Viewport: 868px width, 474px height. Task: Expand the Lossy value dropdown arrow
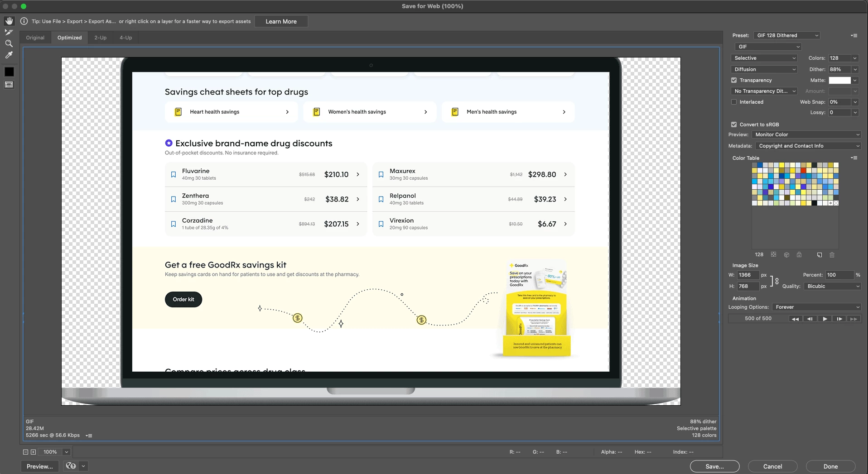855,112
